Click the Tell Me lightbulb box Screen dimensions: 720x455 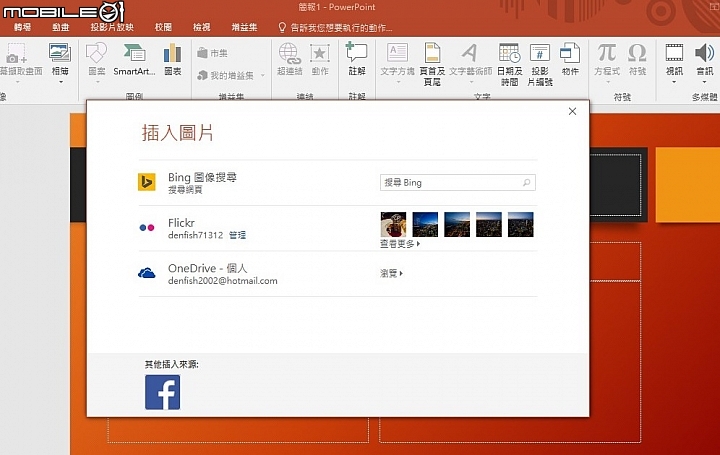335,28
